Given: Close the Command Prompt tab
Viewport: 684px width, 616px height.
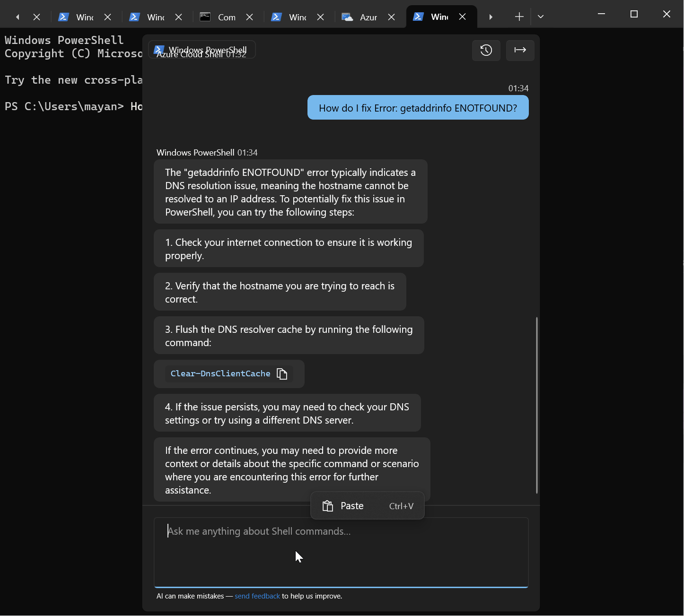Looking at the screenshot, I should tap(249, 17).
